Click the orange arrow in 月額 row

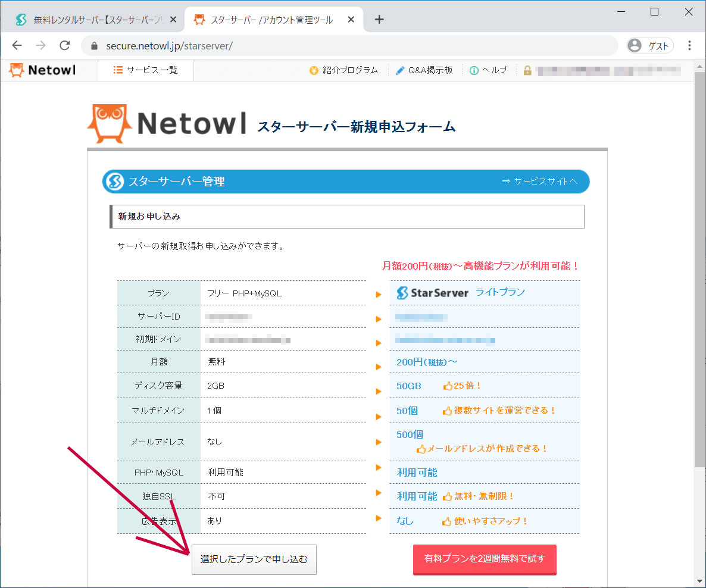(x=379, y=367)
